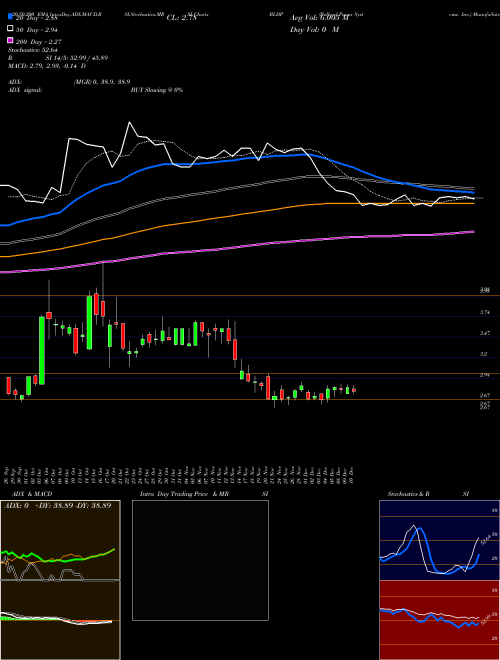Open the empty Intra Day Trading Price panel
This screenshot has height=660, width=500.
tap(200, 560)
